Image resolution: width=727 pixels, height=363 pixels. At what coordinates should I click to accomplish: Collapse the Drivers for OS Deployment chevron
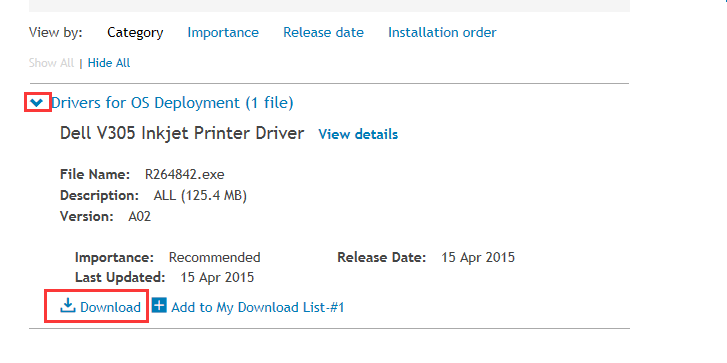pyautogui.click(x=36, y=102)
